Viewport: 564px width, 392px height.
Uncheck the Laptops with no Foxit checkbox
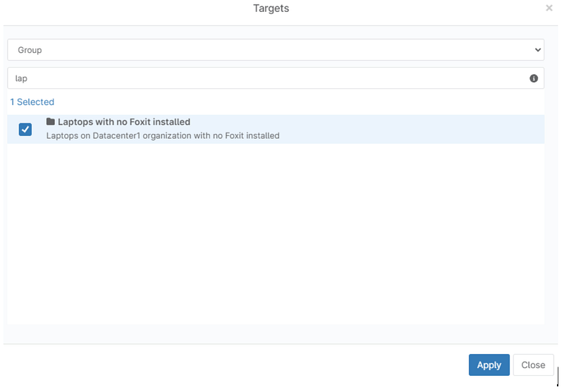point(25,129)
